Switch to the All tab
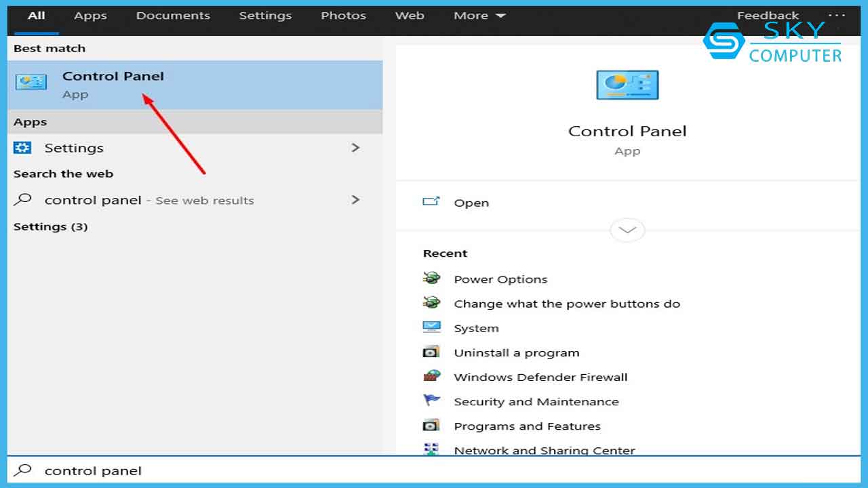Screen dimensions: 868x488 (36, 16)
